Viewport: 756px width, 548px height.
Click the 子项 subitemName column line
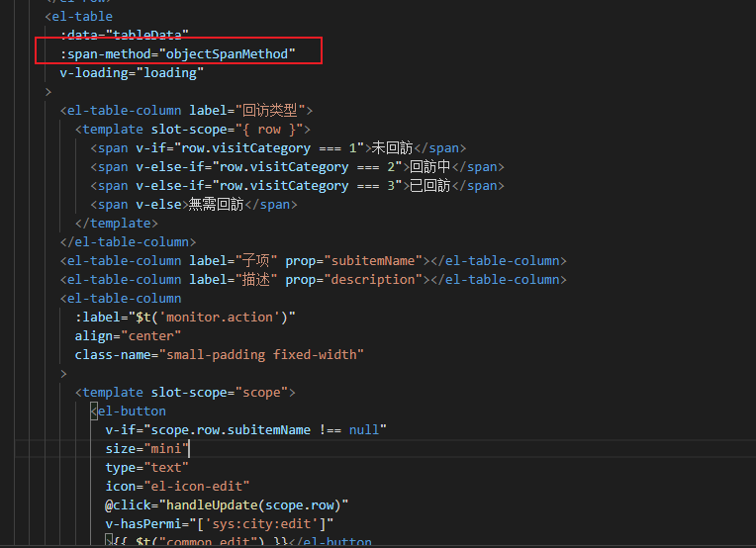tap(314, 261)
